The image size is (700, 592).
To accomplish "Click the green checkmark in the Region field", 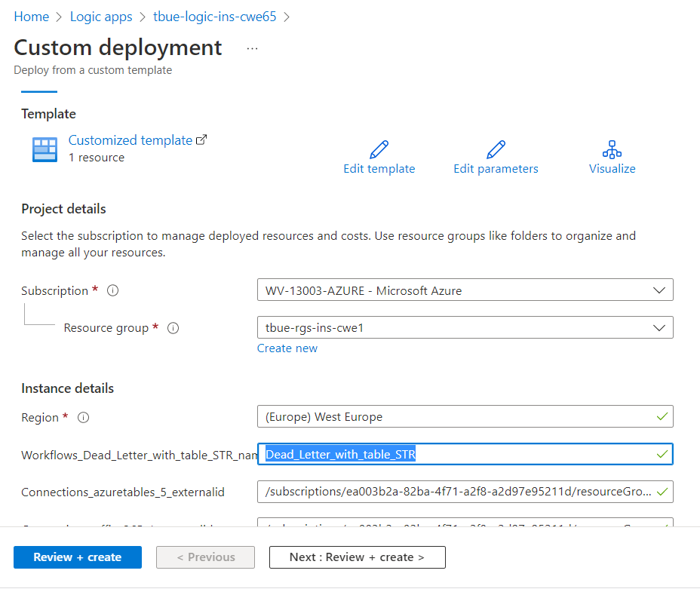I will [x=662, y=416].
